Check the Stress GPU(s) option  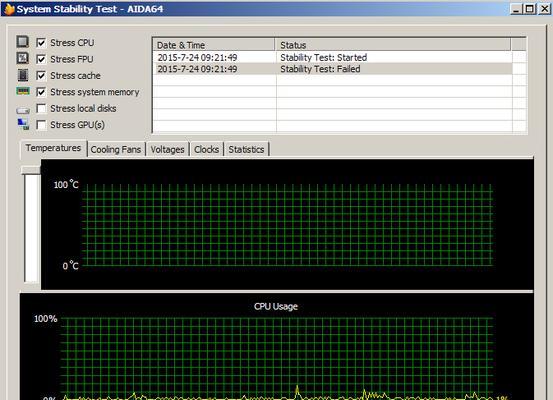pos(41,125)
